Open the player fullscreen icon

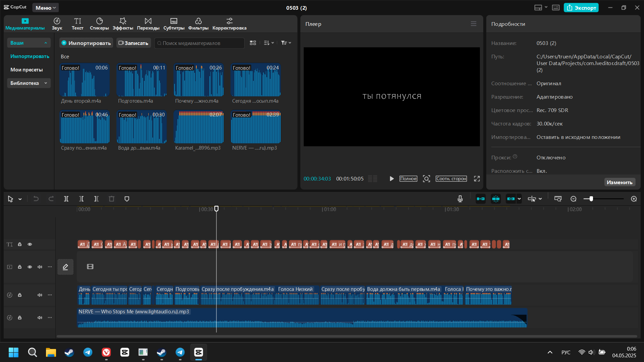477,179
